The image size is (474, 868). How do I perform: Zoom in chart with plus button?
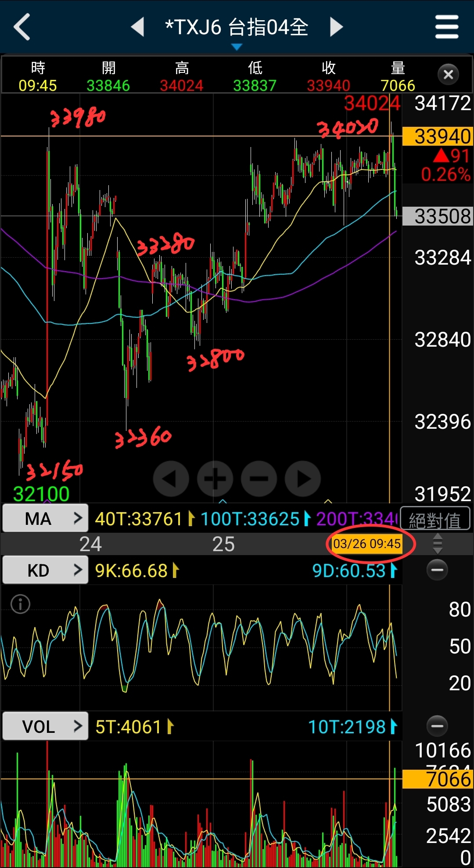[215, 479]
